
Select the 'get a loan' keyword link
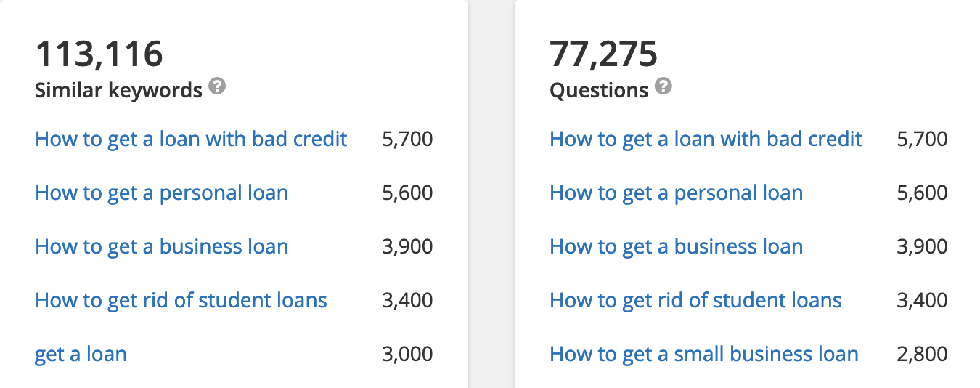click(81, 354)
